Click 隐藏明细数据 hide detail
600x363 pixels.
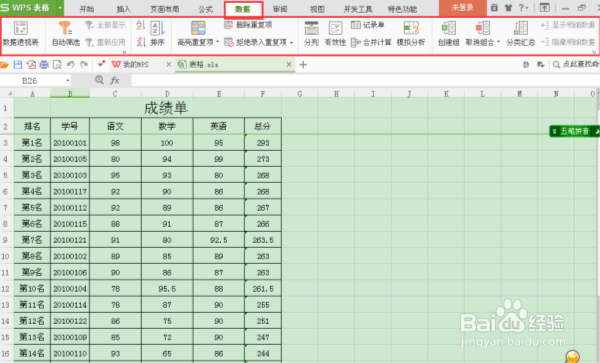(x=568, y=42)
